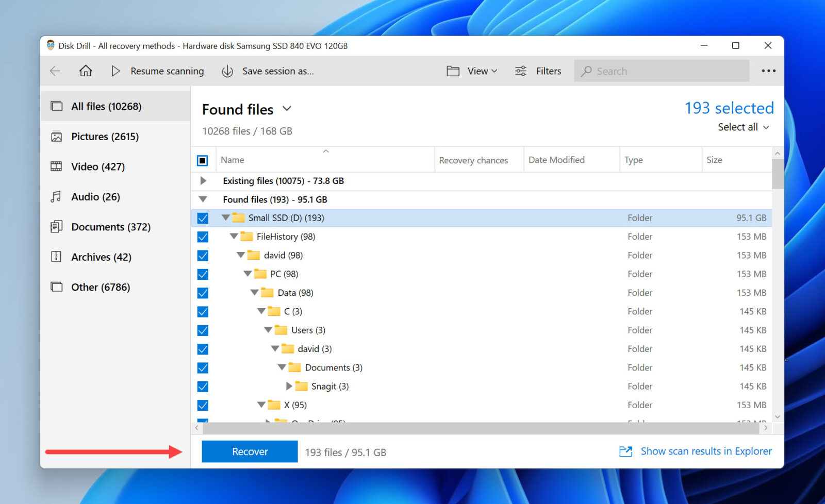The height and width of the screenshot is (504, 825).
Task: Collapse the Small SSD (D) folder
Action: coord(225,217)
